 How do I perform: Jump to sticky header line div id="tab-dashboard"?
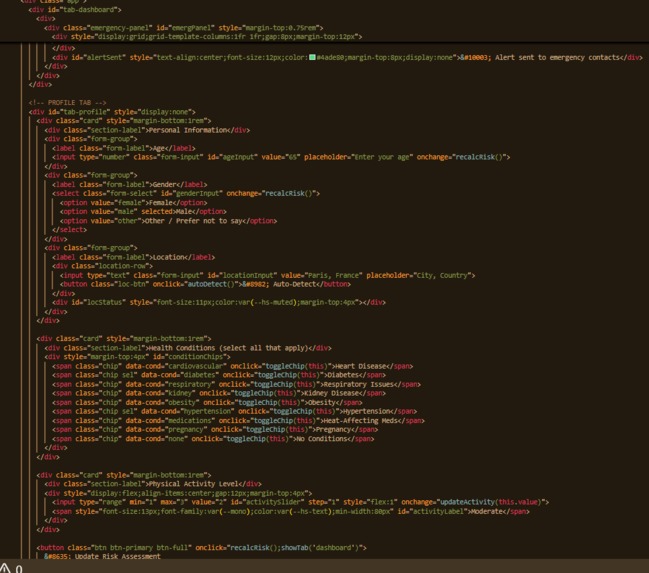[x=75, y=10]
